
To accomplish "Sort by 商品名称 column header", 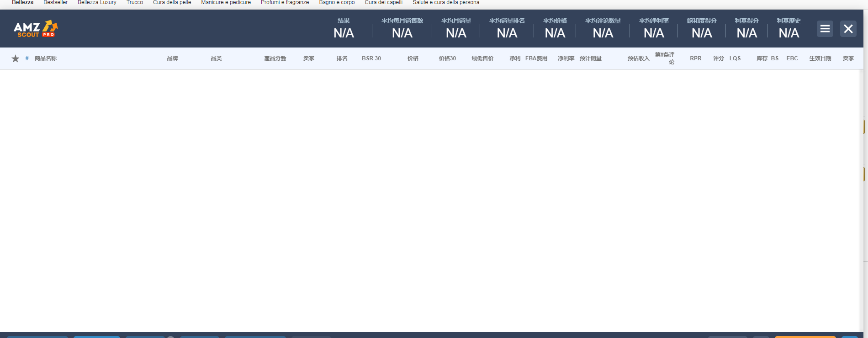I will tap(46, 58).
